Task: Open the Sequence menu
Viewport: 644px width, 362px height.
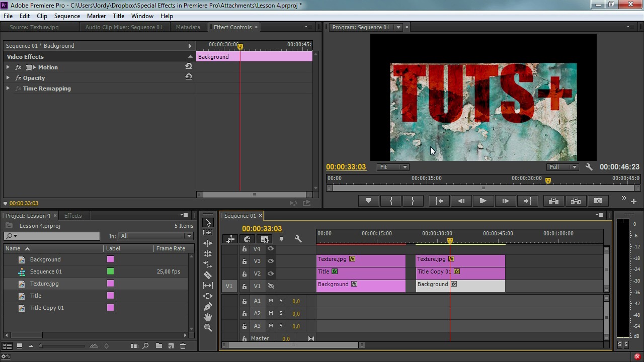Action: coord(67,16)
